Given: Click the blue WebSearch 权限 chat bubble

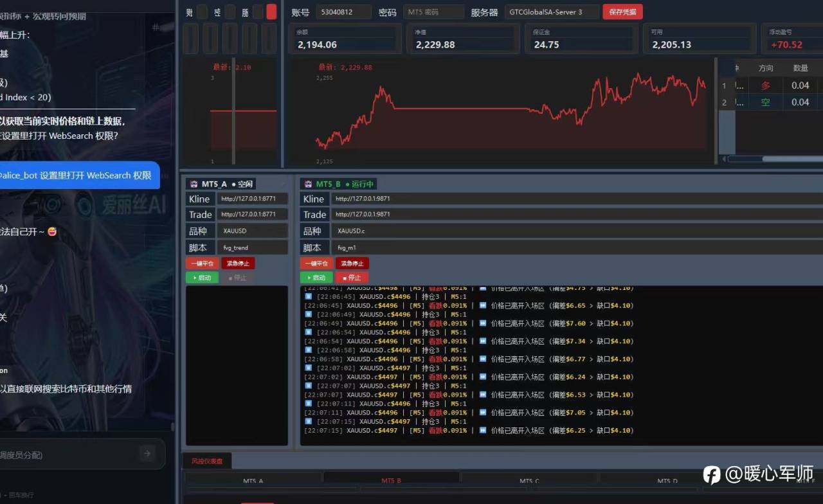Looking at the screenshot, I should 80,175.
